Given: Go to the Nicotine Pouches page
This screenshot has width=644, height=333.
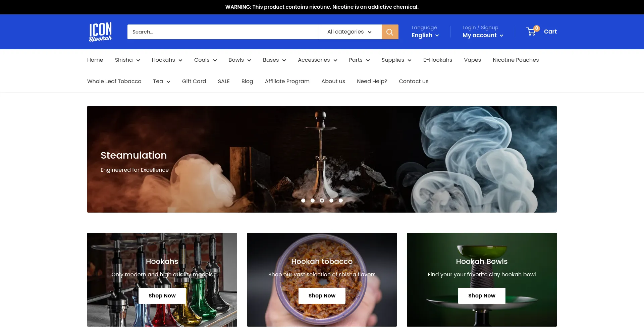Looking at the screenshot, I should click(x=516, y=60).
